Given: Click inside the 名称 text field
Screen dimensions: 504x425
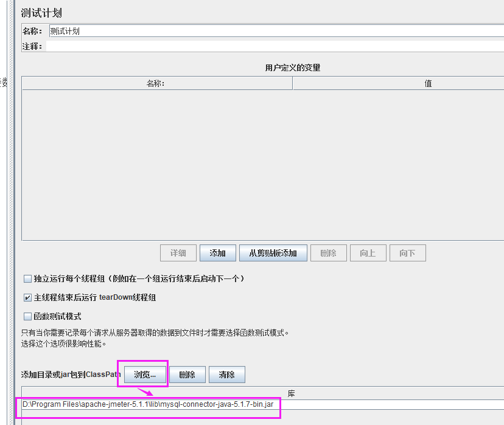Looking at the screenshot, I should pyautogui.click(x=183, y=30).
